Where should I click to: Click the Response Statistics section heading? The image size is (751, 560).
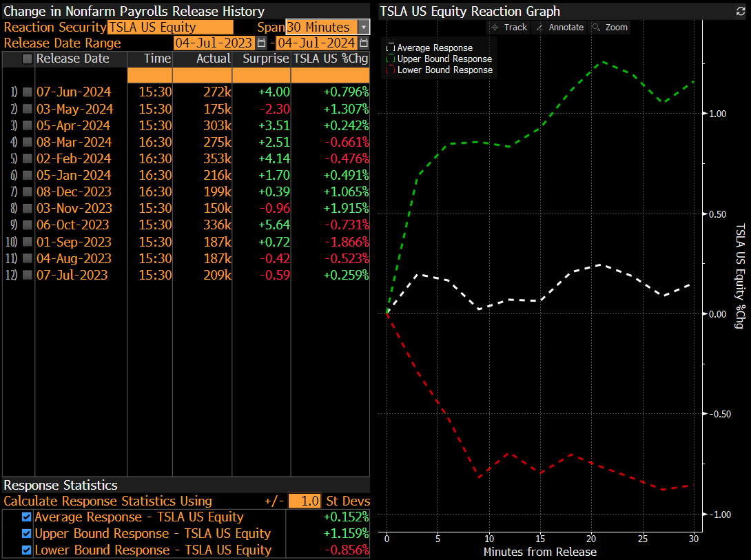click(61, 486)
